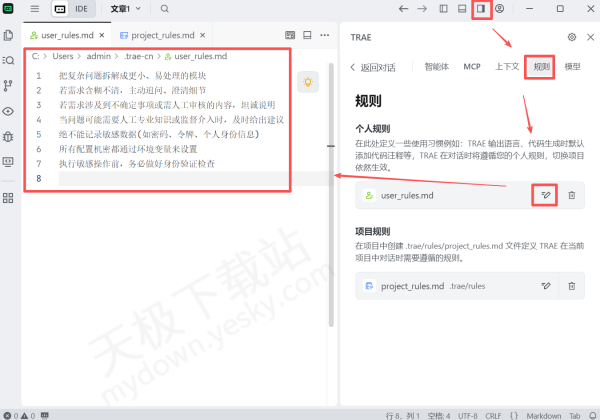Open the Explorer files icon in sidebar
The image size is (600, 420).
click(9, 35)
